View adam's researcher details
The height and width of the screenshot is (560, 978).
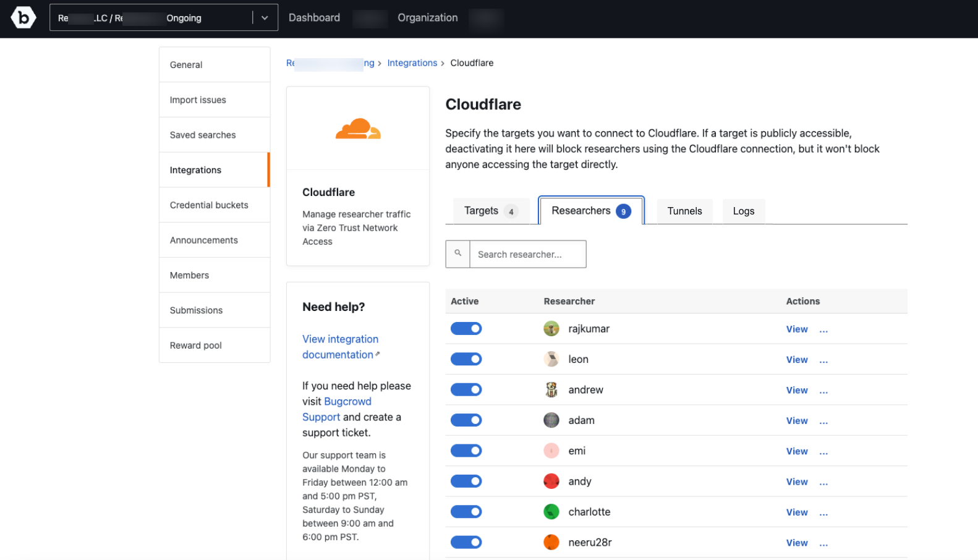point(797,421)
